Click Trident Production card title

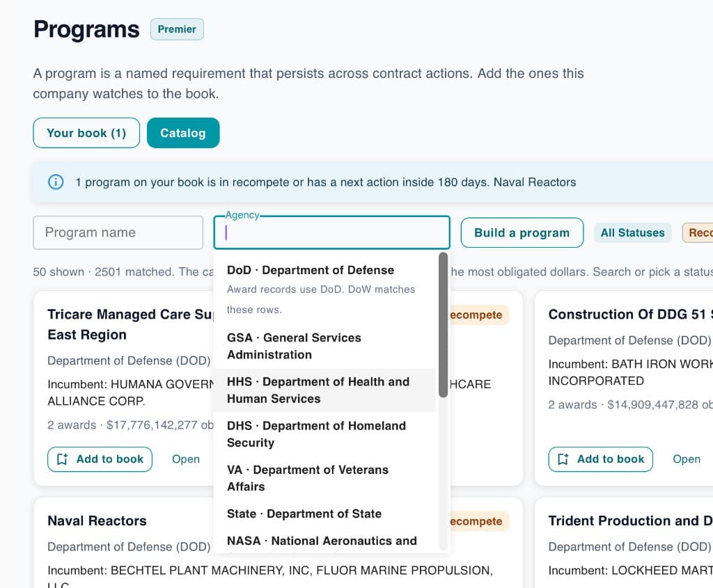click(630, 521)
